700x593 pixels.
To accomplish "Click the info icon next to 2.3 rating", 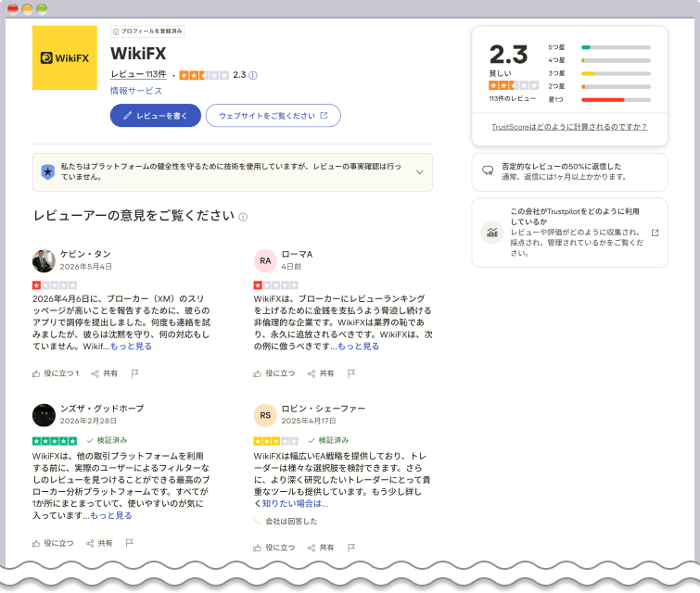I will [x=253, y=75].
